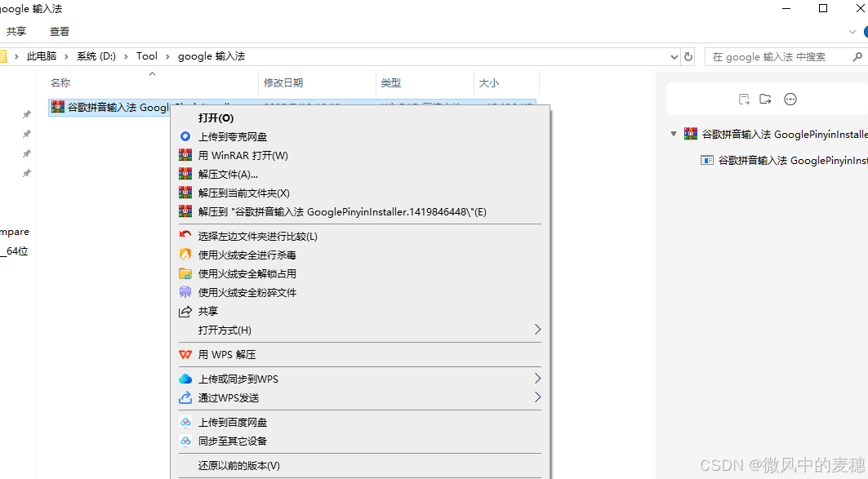The height and width of the screenshot is (479, 868).
Task: Click the refresh button next to address bar
Action: coord(688,56)
